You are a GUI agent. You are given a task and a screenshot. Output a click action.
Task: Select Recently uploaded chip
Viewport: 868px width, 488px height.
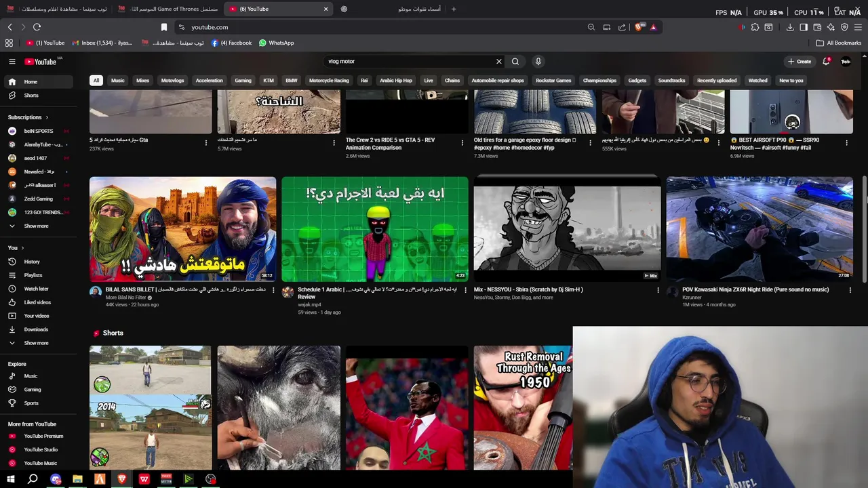pyautogui.click(x=717, y=81)
